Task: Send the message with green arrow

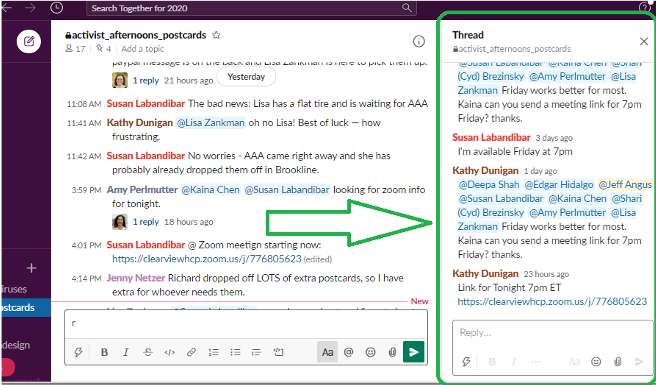Action: [414, 352]
